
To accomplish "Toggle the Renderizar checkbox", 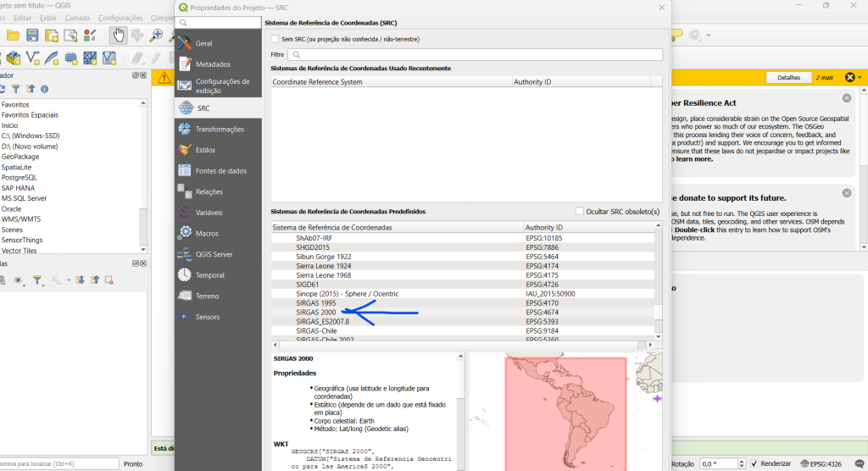I will [754, 464].
